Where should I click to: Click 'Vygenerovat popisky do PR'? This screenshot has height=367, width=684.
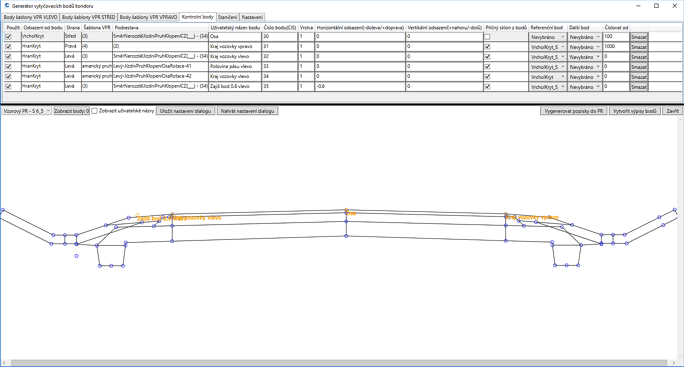click(574, 111)
